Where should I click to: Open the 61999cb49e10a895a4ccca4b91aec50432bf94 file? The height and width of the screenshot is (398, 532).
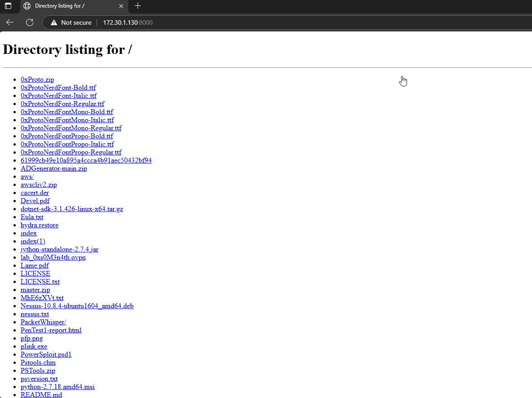click(x=86, y=160)
